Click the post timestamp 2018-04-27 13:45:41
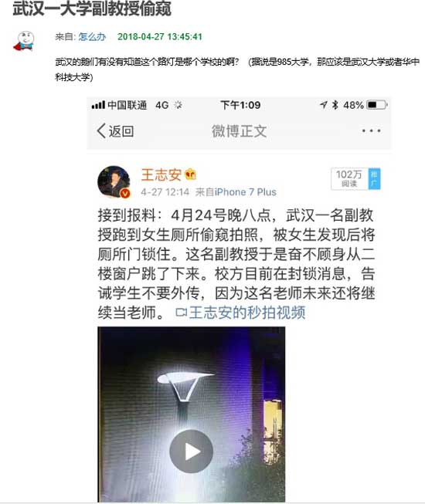The width and height of the screenshot is (425, 504). click(160, 36)
